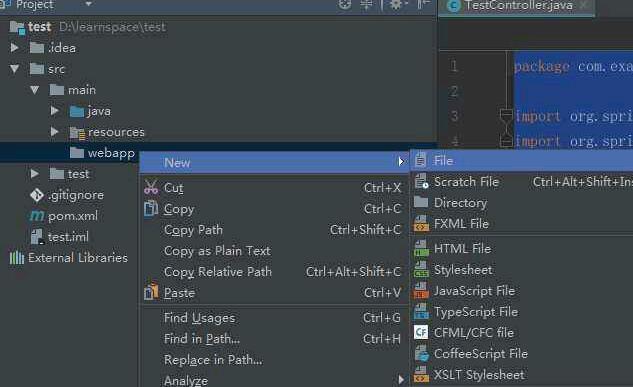Click the Cut scissors icon
This screenshot has height=387, width=633.
click(151, 188)
